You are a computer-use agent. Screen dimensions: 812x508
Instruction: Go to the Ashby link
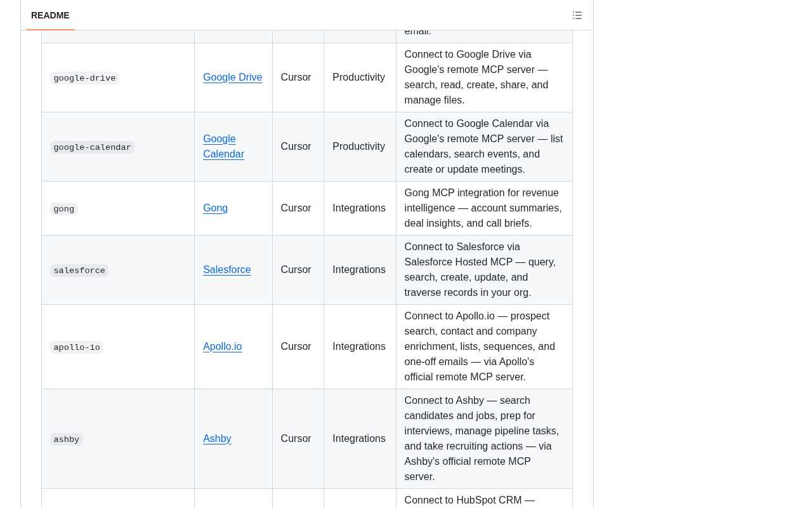pyautogui.click(x=217, y=439)
